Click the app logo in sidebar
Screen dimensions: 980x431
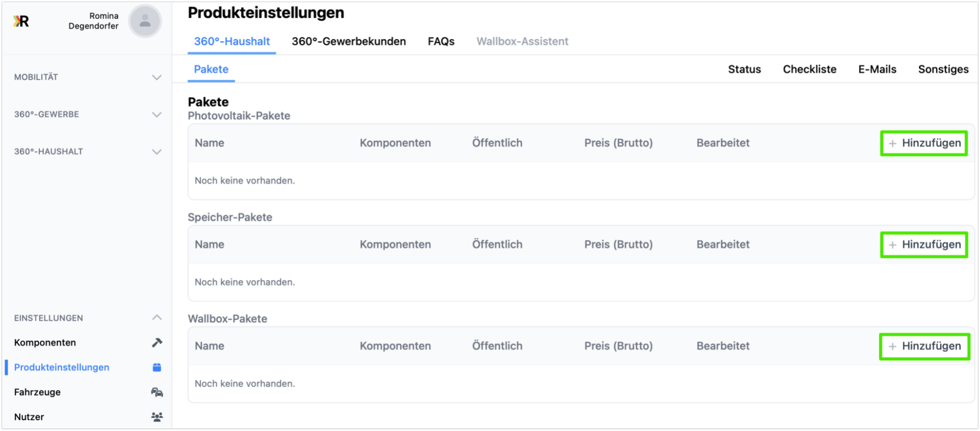pos(21,21)
